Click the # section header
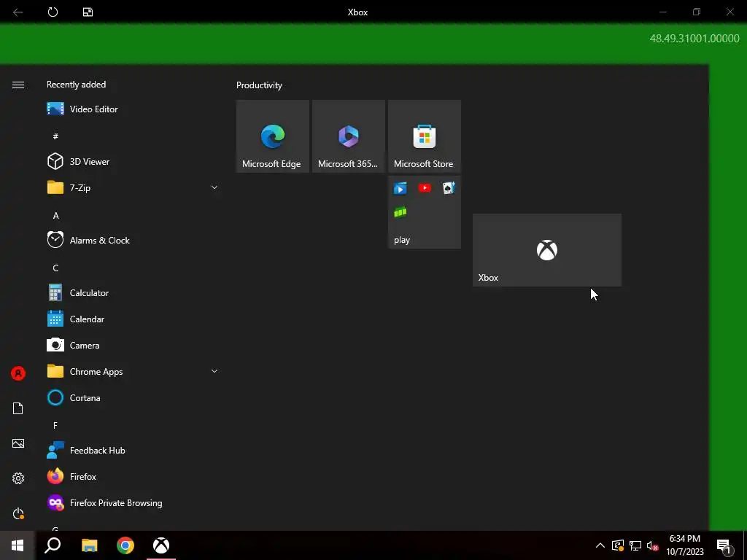This screenshot has width=747, height=560. coord(55,136)
